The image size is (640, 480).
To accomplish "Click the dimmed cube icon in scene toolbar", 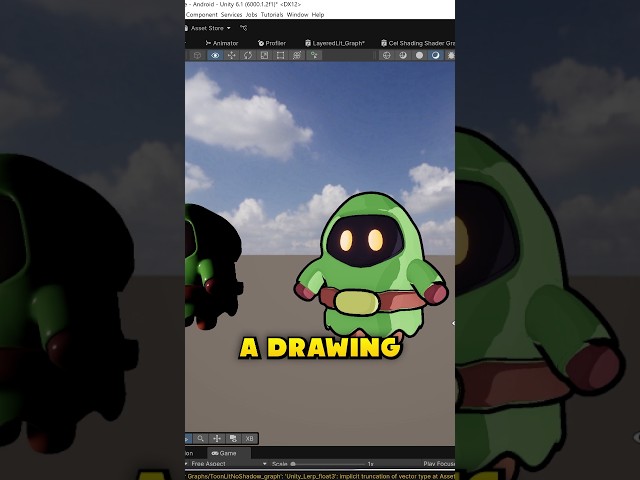I will click(197, 56).
